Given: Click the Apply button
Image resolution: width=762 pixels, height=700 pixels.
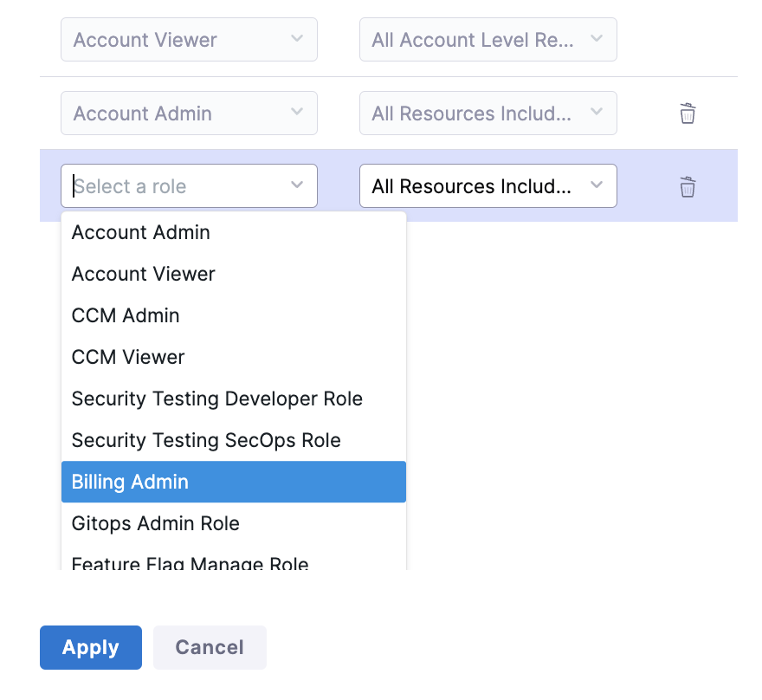Looking at the screenshot, I should (x=90, y=647).
